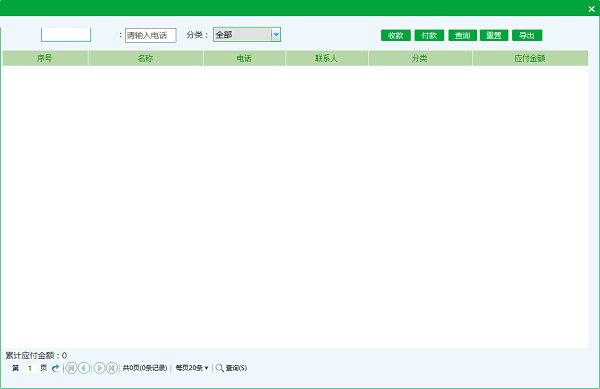Sort by 电话 column header
This screenshot has height=389, width=600.
coord(244,58)
